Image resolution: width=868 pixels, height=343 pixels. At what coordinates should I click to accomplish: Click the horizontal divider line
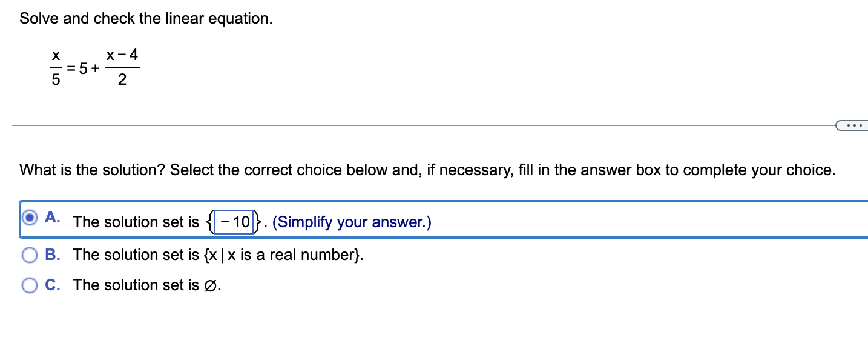click(424, 126)
